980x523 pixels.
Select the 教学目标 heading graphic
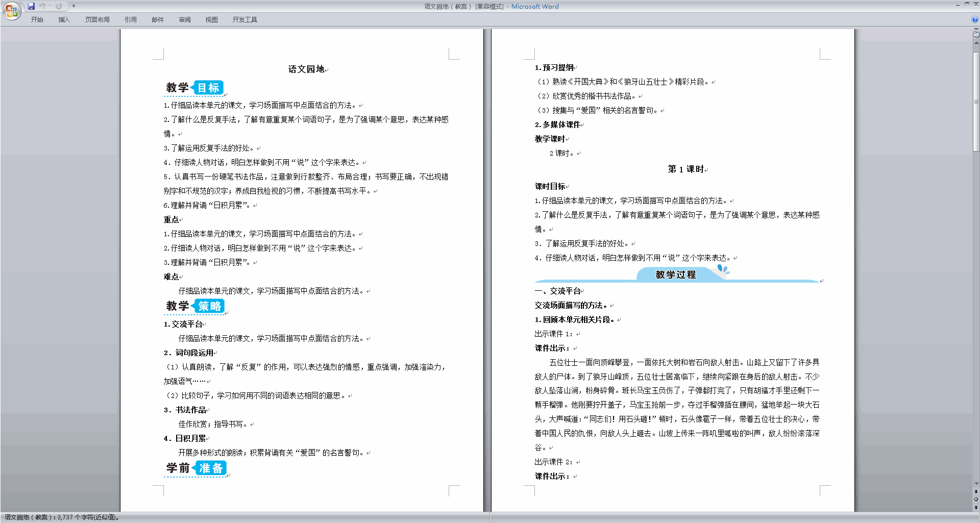point(194,88)
